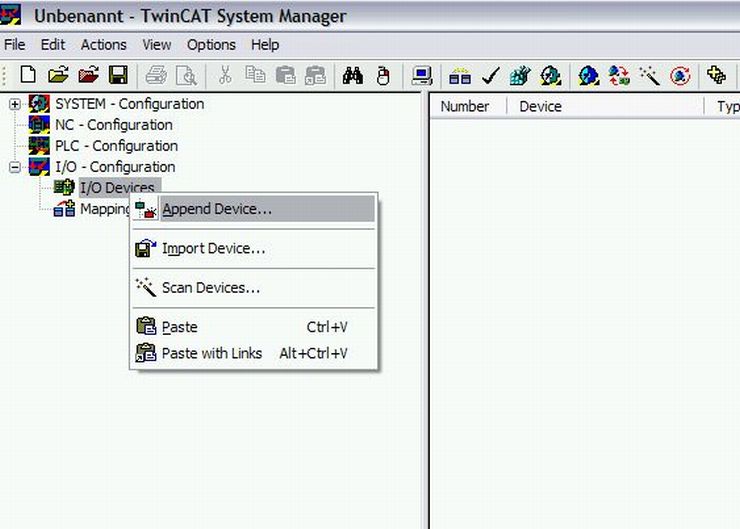
Task: Click the Restart TwinCAT Run Mode icon
Action: (x=551, y=75)
